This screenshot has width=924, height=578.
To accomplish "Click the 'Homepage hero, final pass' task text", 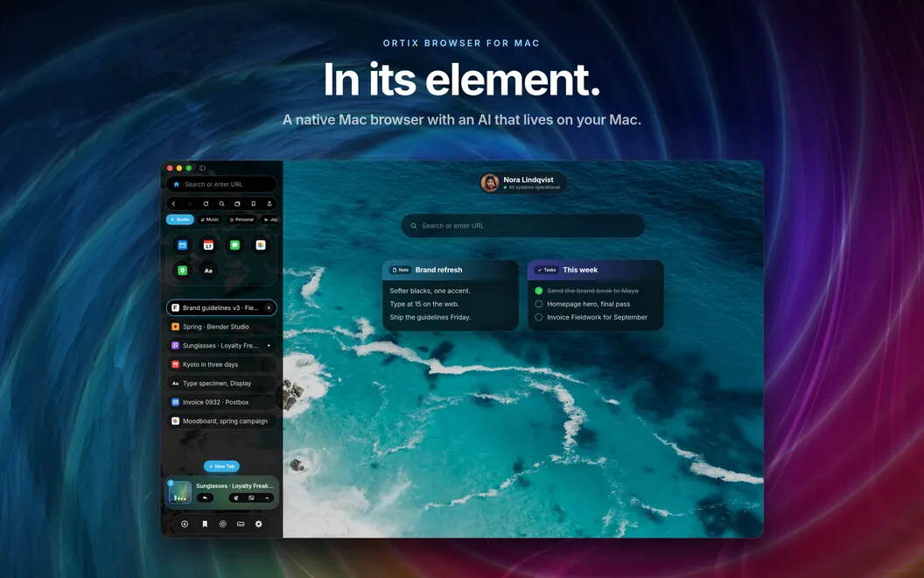I will pyautogui.click(x=589, y=305).
